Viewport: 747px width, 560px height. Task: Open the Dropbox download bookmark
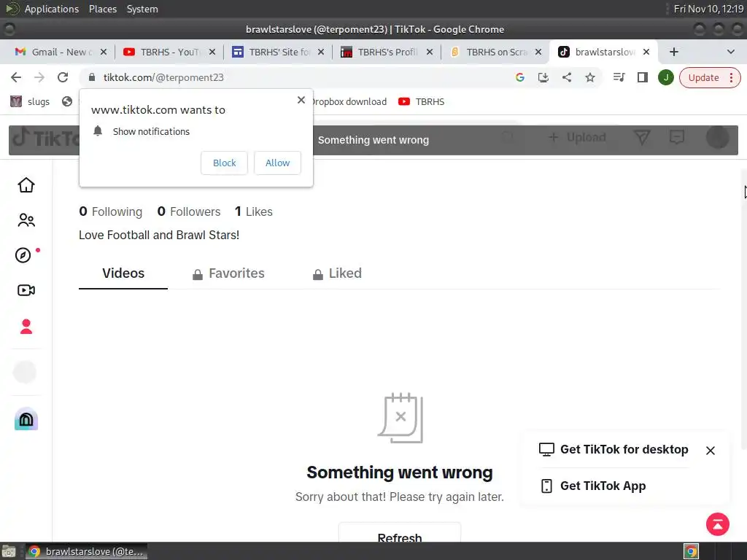(349, 101)
